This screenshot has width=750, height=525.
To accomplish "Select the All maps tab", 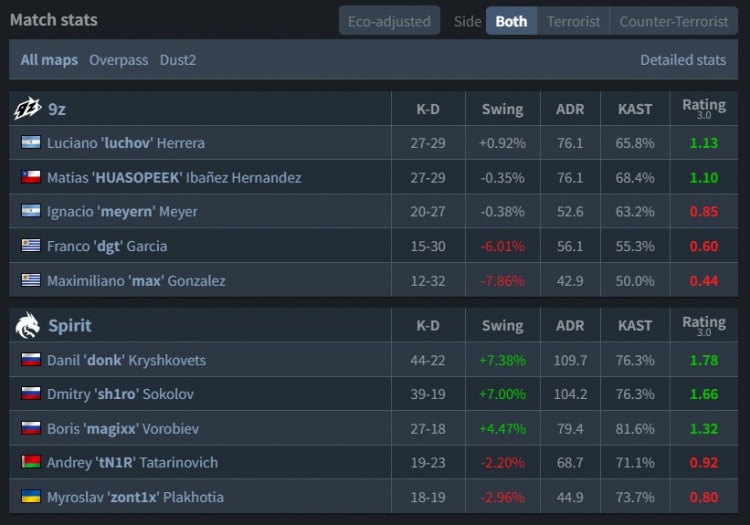I will (x=49, y=60).
